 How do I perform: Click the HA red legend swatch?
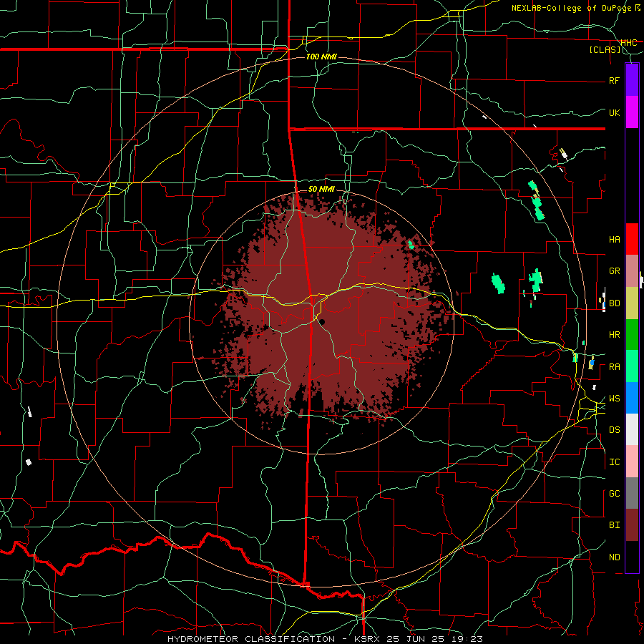pos(632,239)
